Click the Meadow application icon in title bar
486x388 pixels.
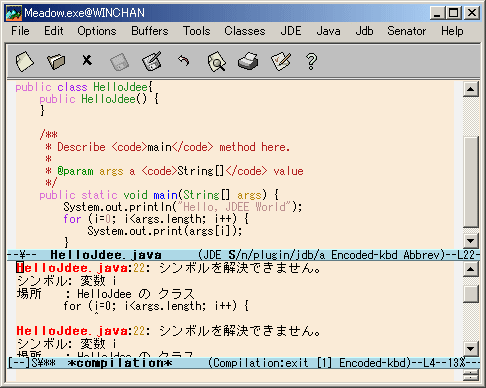point(14,13)
